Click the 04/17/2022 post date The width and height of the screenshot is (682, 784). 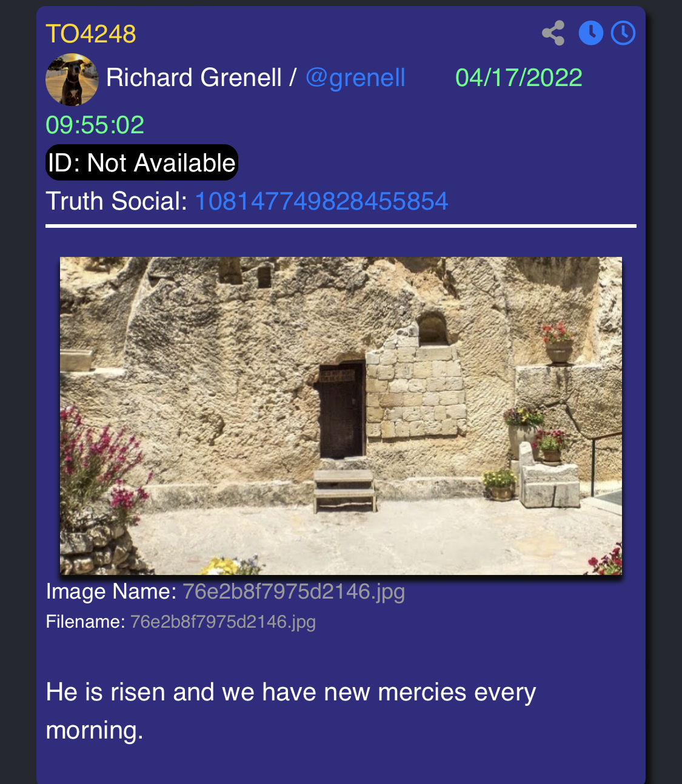(519, 78)
